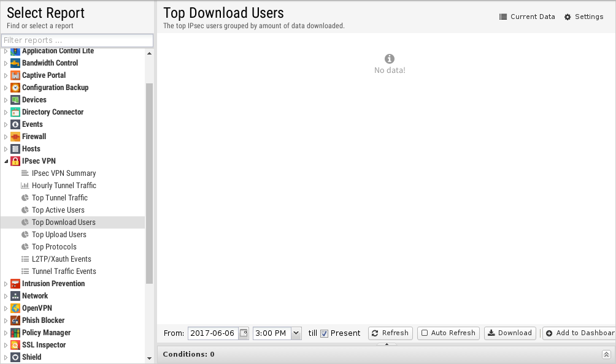Viewport: 616px width, 364px height.
Task: Click the Configuration Backup app icon
Action: pos(15,88)
